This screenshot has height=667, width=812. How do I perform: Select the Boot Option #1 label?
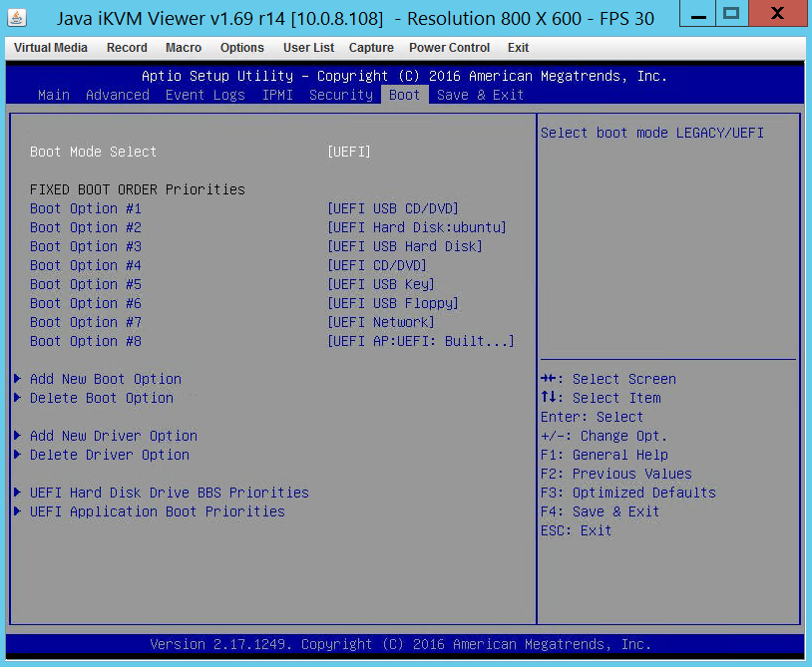coord(86,208)
